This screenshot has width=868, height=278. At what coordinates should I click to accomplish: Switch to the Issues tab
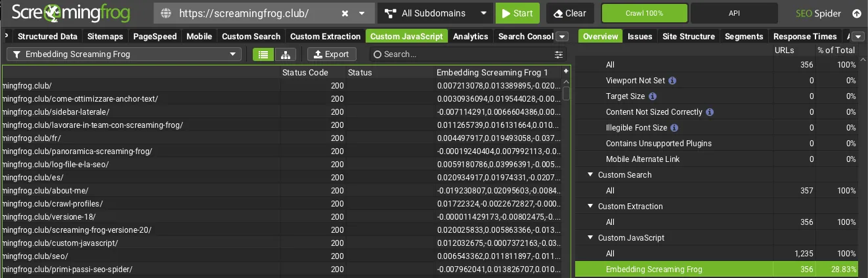640,36
